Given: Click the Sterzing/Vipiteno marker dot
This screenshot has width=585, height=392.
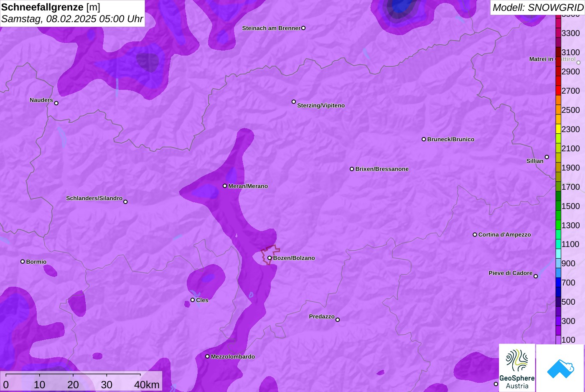Looking at the screenshot, I should coord(294,102).
